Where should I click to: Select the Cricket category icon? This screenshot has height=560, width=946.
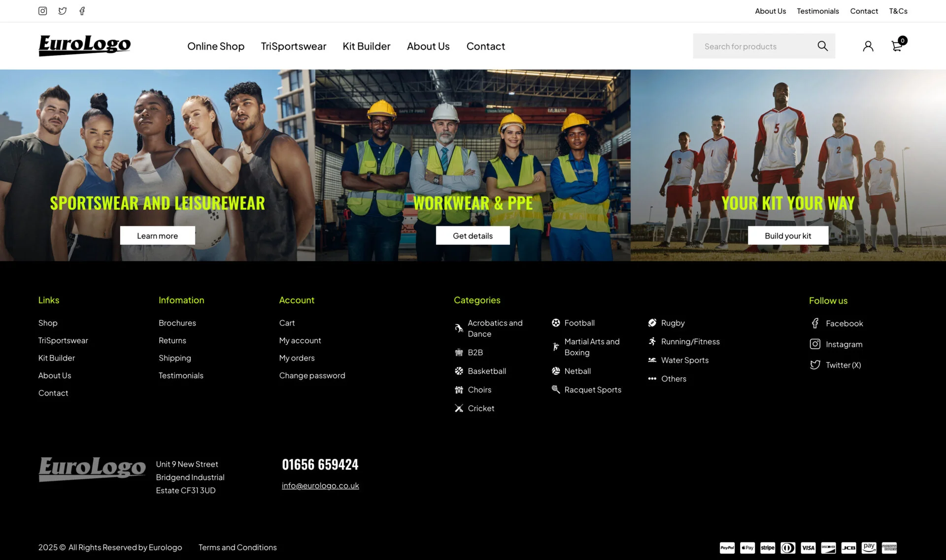[459, 408]
